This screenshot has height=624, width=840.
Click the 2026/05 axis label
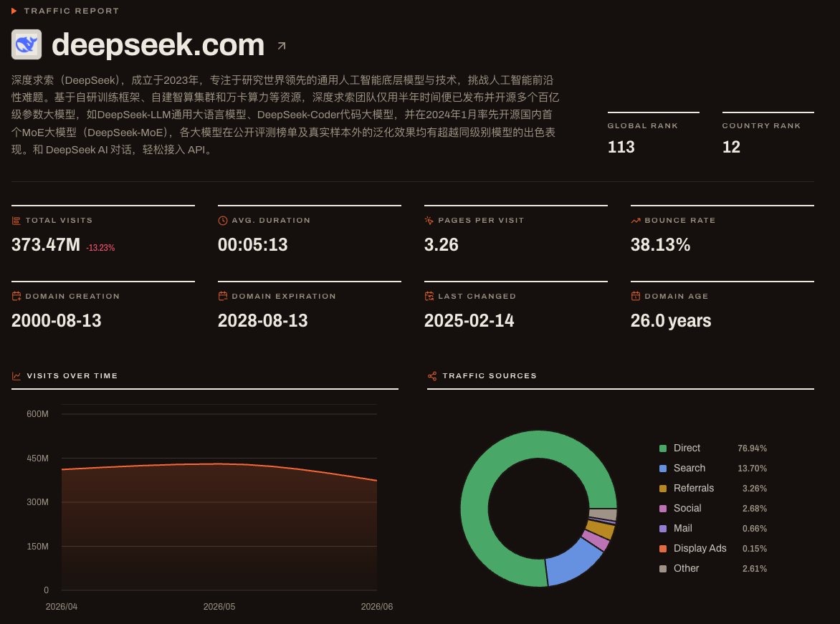click(x=219, y=607)
